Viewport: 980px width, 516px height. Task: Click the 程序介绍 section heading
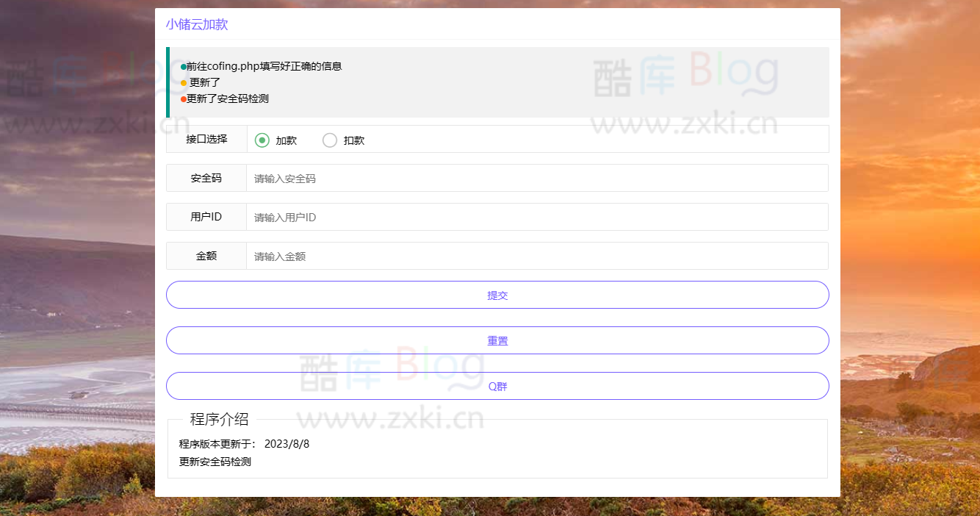[219, 419]
